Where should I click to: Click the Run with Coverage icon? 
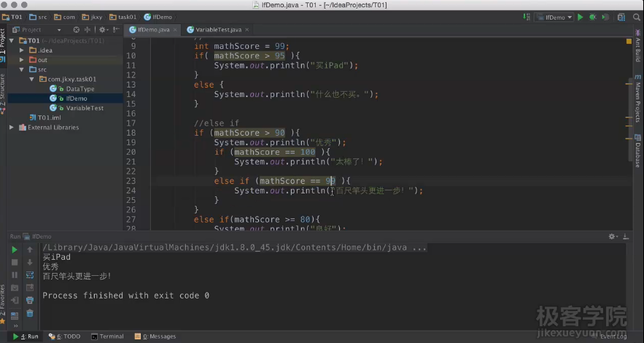click(604, 17)
